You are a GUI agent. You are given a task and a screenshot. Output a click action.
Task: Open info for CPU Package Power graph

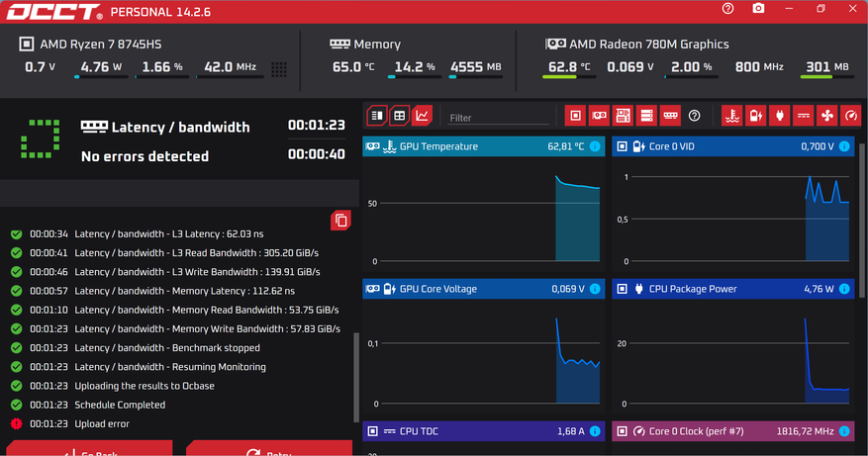click(844, 289)
